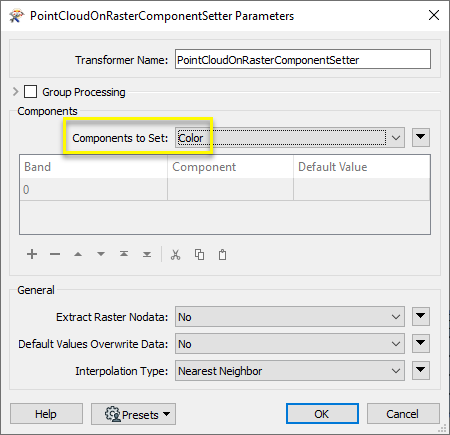The image size is (450, 435).
Task: Open the Components to Set dropdown
Action: coord(290,137)
